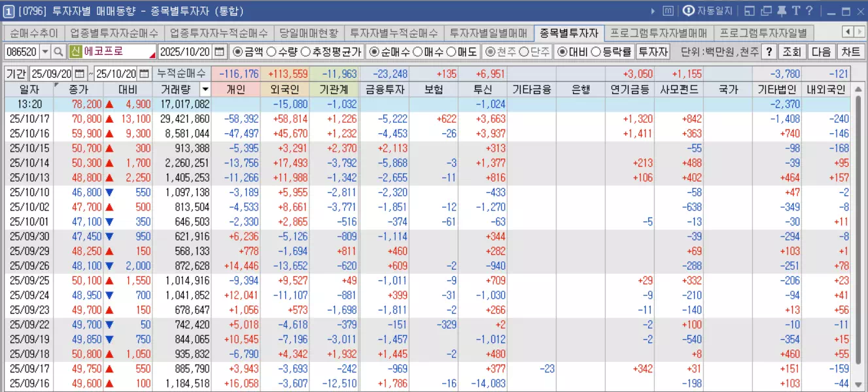Select the 매도 radio button
The image size is (868, 392).
452,52
